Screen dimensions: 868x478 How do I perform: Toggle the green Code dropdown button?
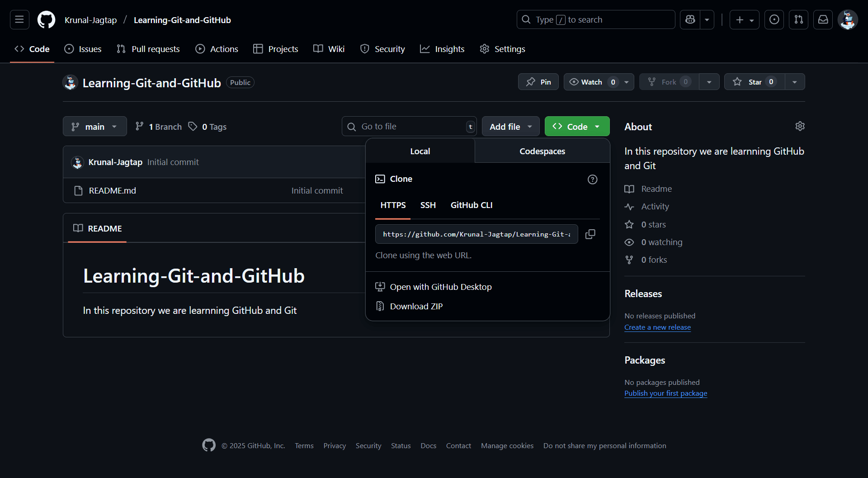click(577, 127)
